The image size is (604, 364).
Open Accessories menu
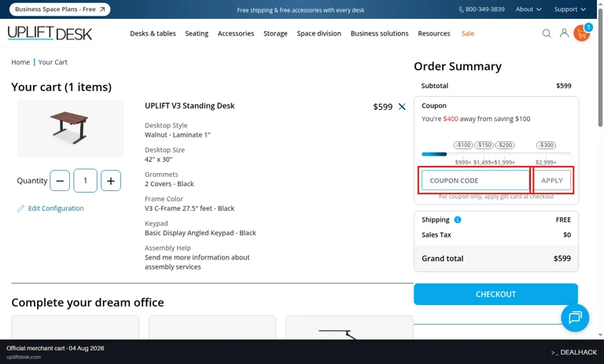pos(236,34)
